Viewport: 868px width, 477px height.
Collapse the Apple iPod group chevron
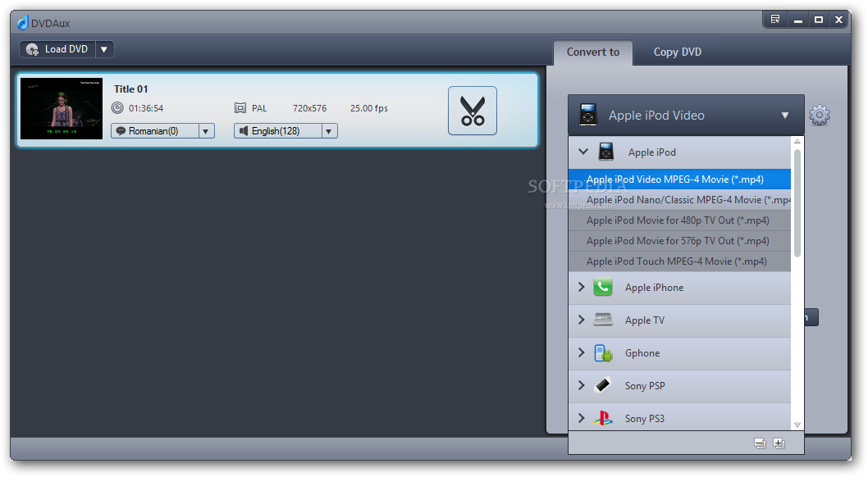(583, 151)
